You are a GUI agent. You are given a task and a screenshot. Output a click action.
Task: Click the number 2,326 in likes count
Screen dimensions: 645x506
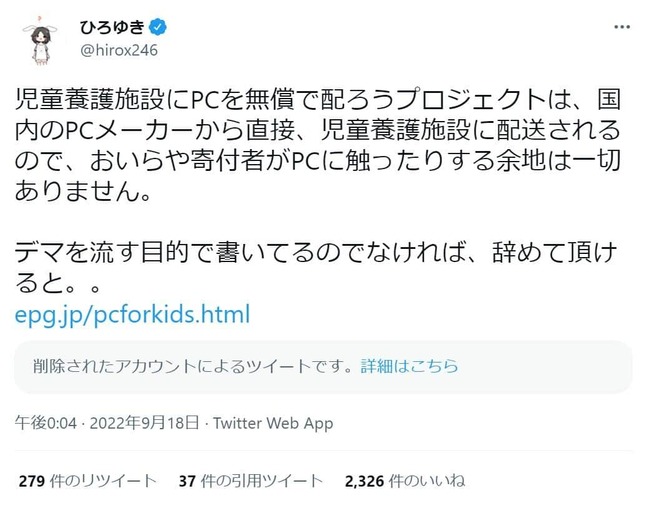point(364,482)
